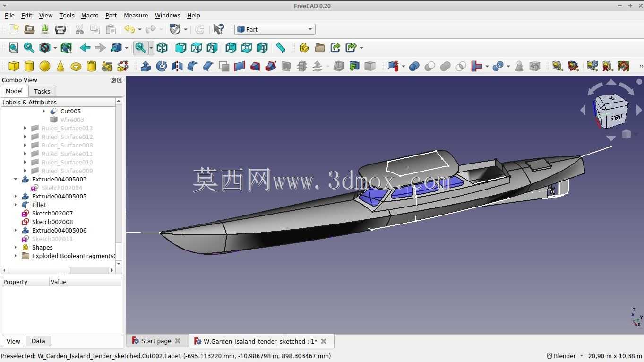Open the What's This help cursor icon
This screenshot has width=644, height=362.
pos(218,29)
